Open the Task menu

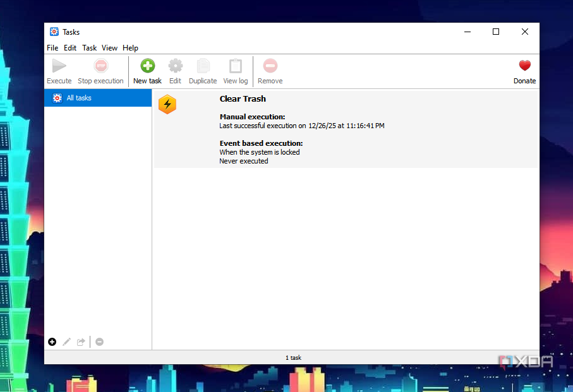[90, 48]
